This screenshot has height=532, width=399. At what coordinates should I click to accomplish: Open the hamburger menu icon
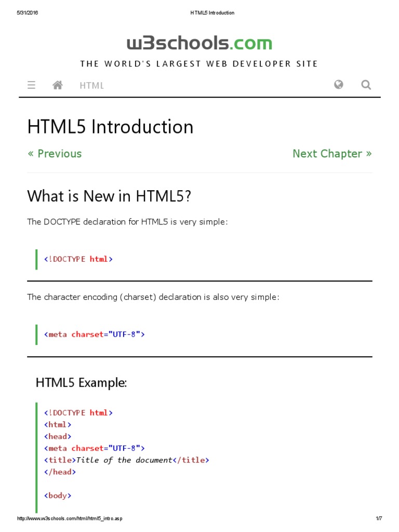click(x=32, y=85)
